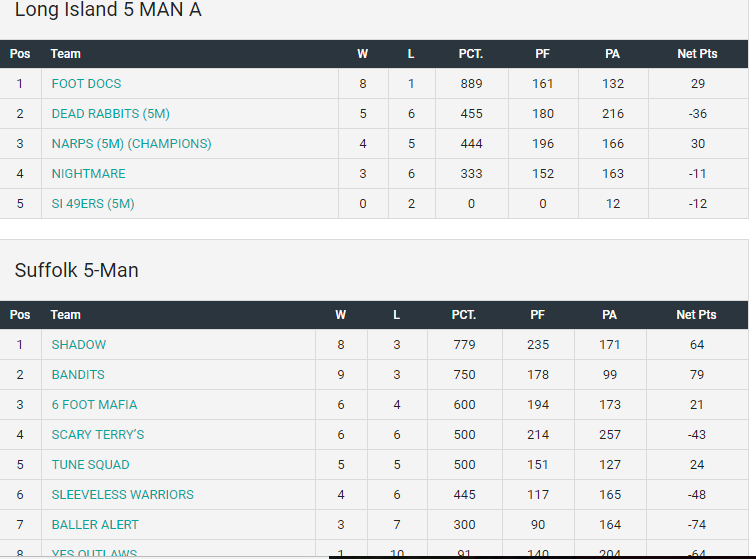
Task: Open the FOOT DOCS team link
Action: click(86, 84)
